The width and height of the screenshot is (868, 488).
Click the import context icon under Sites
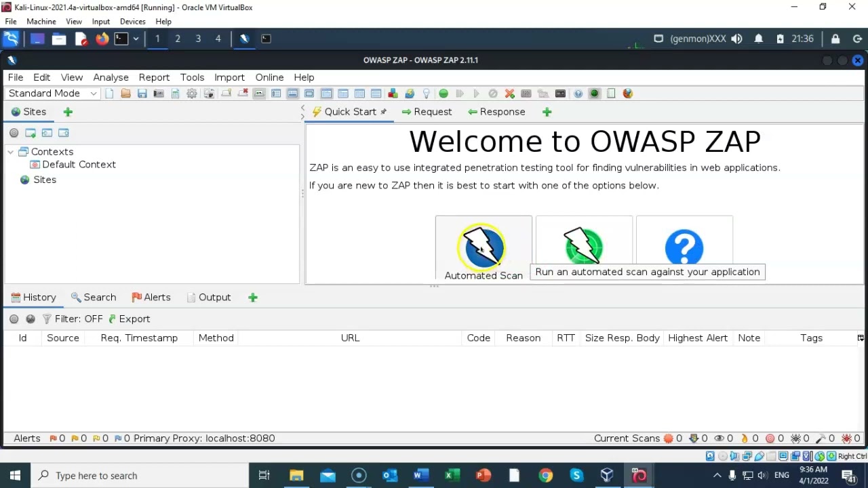(x=47, y=133)
